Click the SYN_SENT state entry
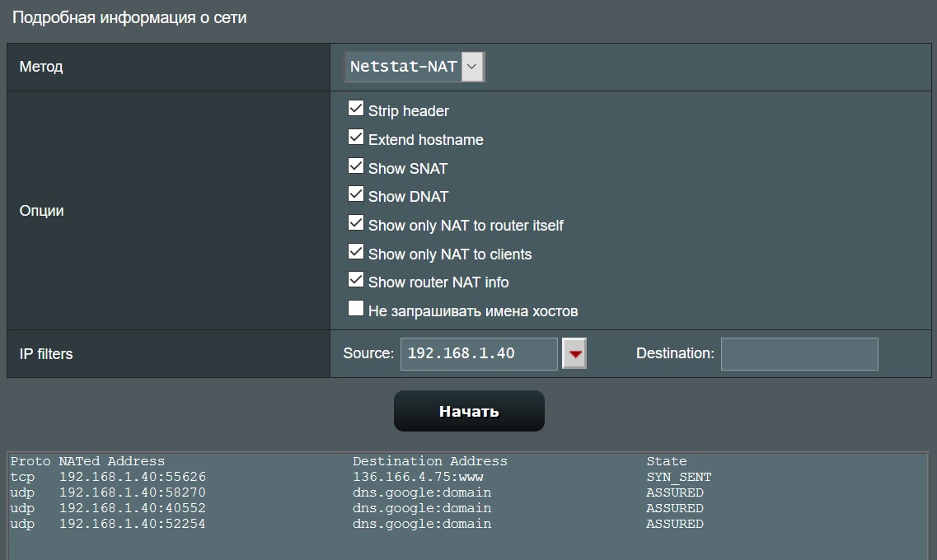Screen dimensions: 937x560 [x=678, y=477]
